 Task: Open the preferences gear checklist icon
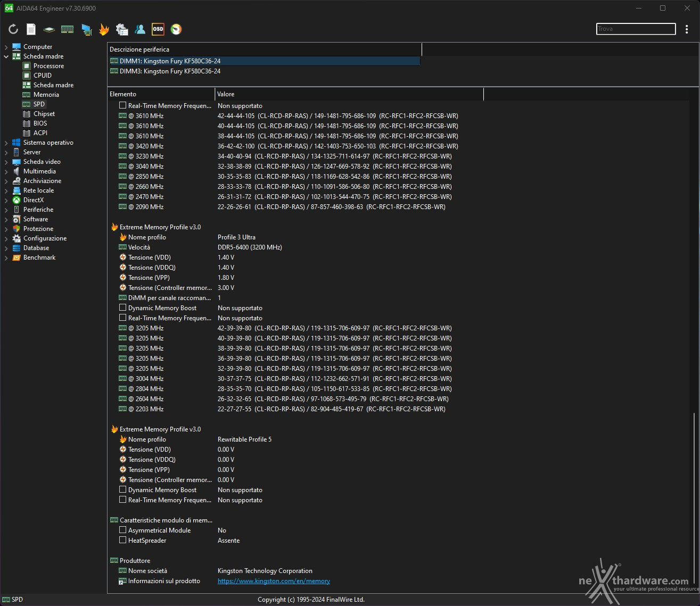(x=122, y=29)
